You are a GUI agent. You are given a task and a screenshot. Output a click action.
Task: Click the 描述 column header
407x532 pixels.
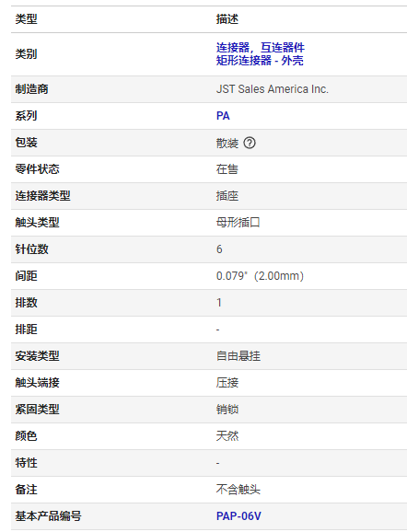[x=227, y=19]
